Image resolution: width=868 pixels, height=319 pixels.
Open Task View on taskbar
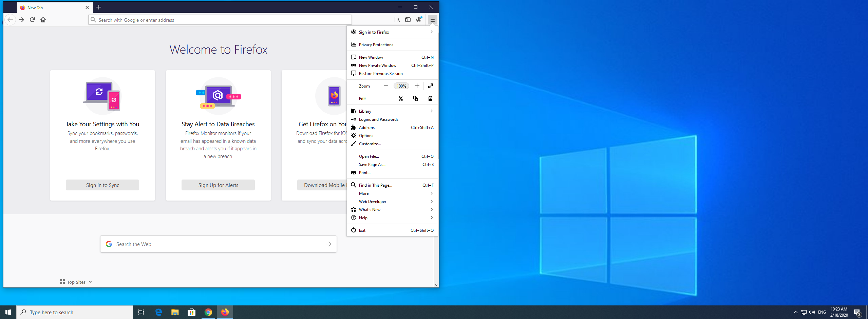click(x=141, y=312)
